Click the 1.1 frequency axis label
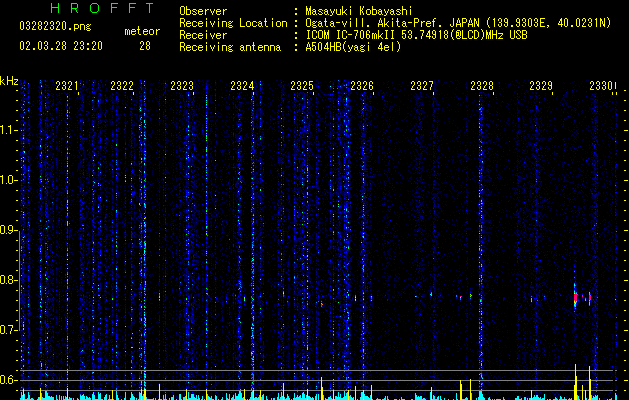629x400 pixels. (8, 130)
